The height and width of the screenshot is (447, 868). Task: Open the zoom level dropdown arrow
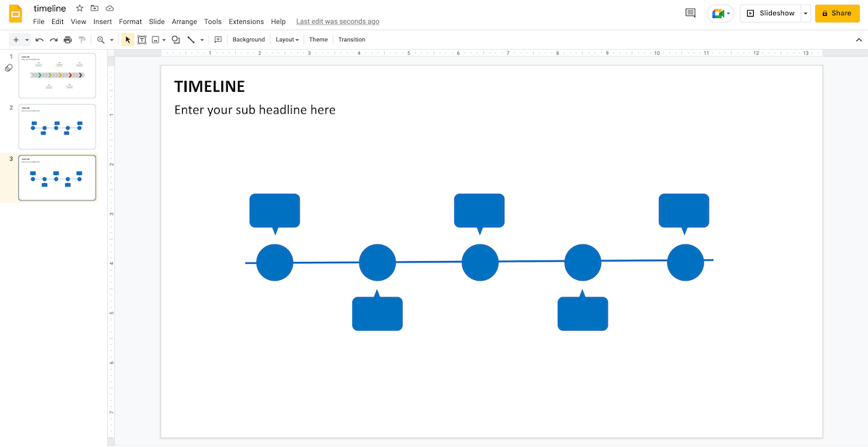[x=111, y=40]
